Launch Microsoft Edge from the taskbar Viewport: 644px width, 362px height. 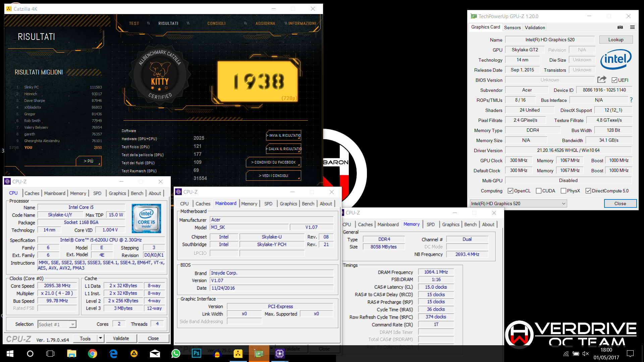click(113, 354)
